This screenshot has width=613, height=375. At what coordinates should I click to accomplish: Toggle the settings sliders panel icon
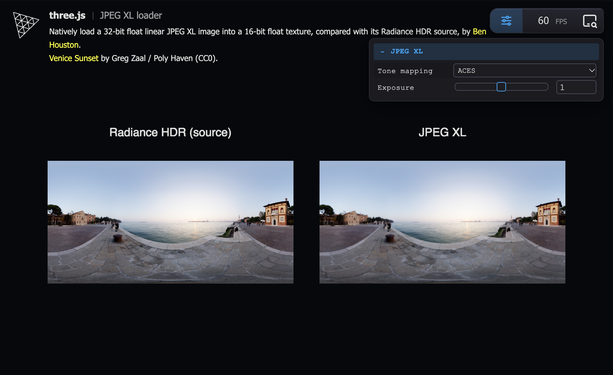(x=506, y=21)
